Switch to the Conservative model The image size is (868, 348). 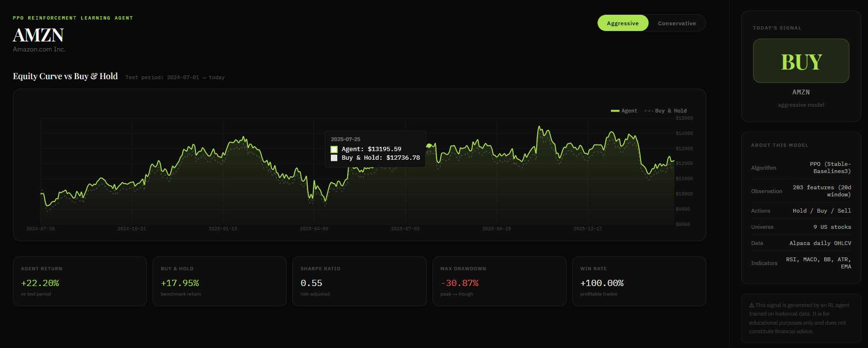point(677,23)
